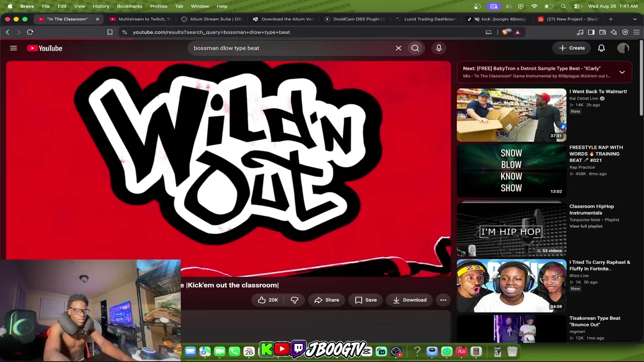
Task: Open the SNOW BLOW KNOW SHOW thumbnail
Action: tap(511, 171)
